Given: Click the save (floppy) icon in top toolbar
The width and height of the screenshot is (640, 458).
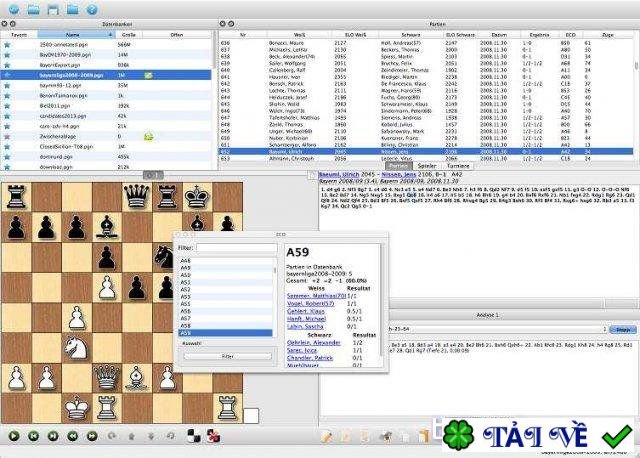Looking at the screenshot, I should point(53,9).
